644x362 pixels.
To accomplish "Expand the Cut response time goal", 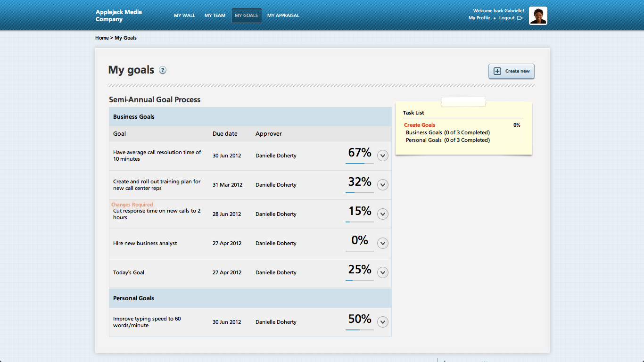I will 382,214.
